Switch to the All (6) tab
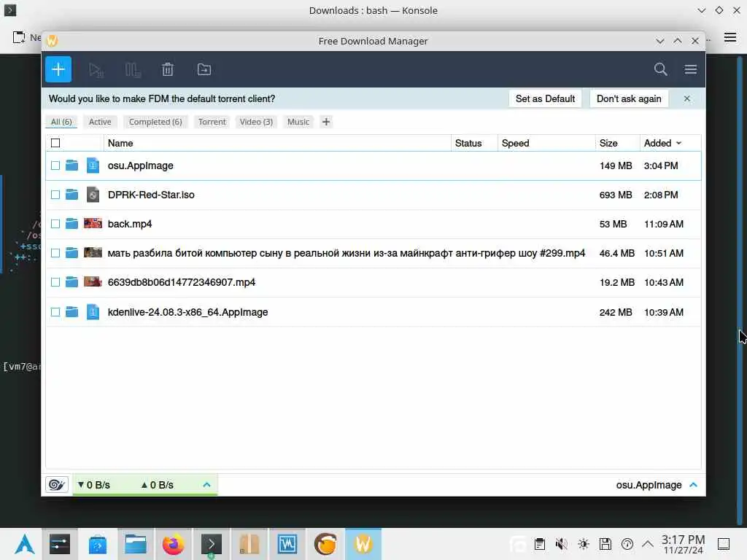The width and height of the screenshot is (747, 560). click(61, 122)
